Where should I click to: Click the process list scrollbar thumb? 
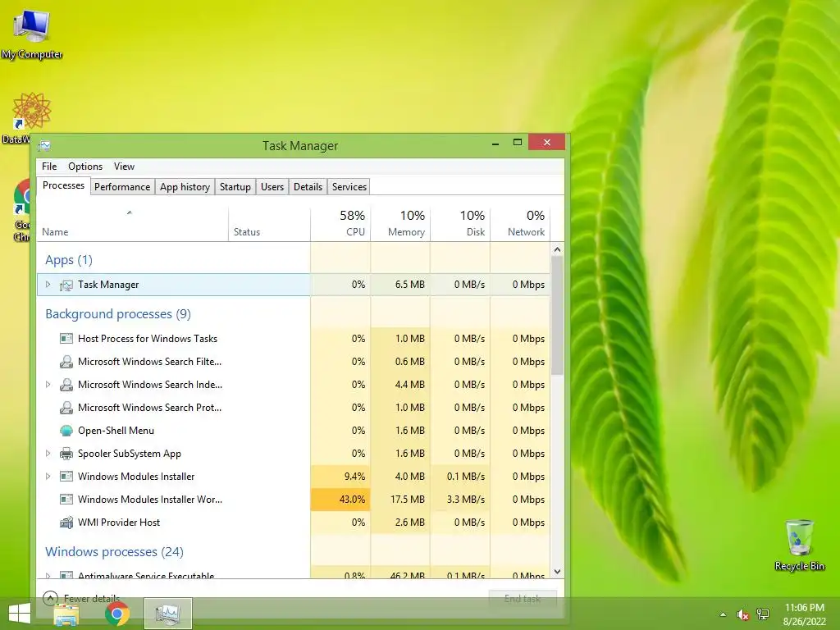click(557, 315)
